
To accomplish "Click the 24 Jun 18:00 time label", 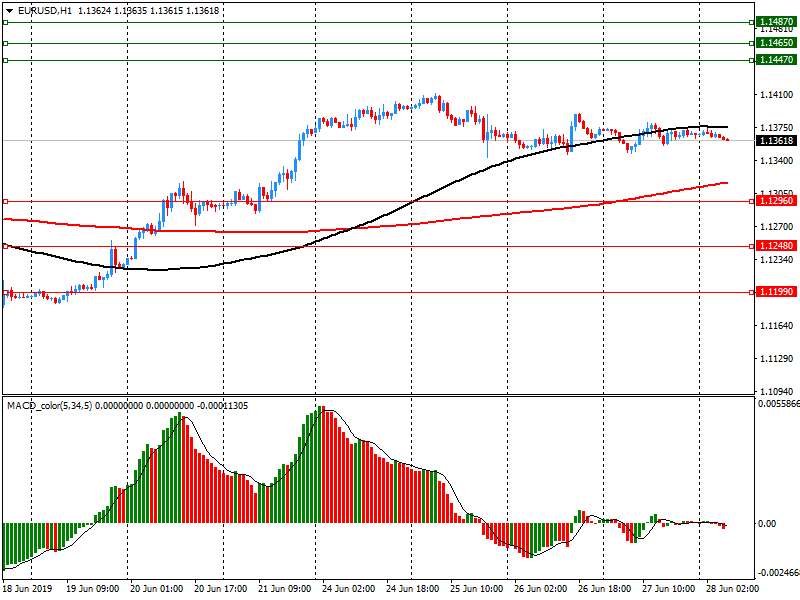I will tap(412, 589).
